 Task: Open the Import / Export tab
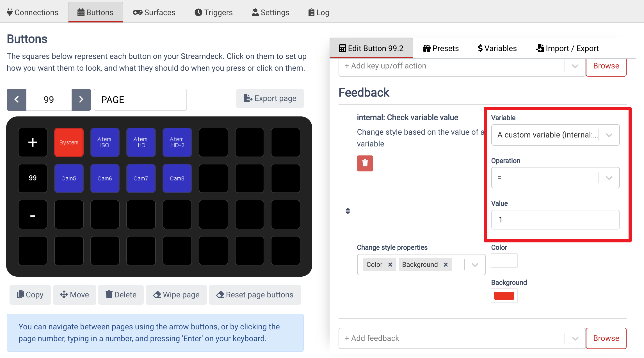point(567,48)
